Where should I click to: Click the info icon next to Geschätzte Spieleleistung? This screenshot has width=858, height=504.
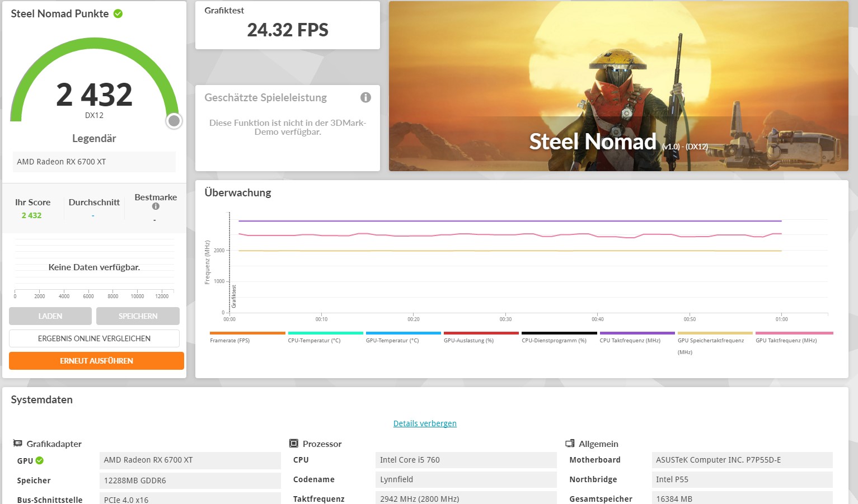point(365,97)
